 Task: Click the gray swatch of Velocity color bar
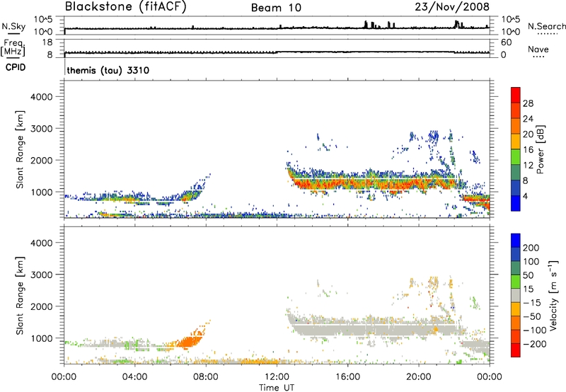[x=516, y=295]
